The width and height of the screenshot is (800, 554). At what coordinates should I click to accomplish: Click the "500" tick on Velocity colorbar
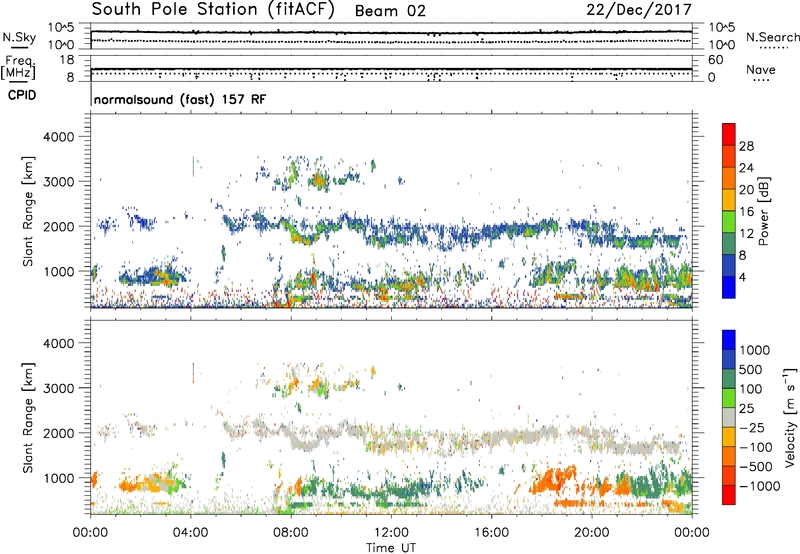(753, 369)
